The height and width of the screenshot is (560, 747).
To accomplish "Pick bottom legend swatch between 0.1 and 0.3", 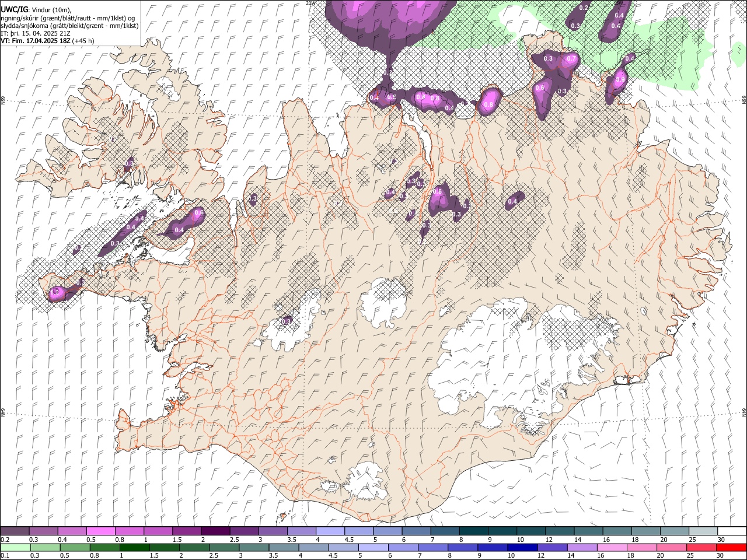I will pyautogui.click(x=15, y=547).
